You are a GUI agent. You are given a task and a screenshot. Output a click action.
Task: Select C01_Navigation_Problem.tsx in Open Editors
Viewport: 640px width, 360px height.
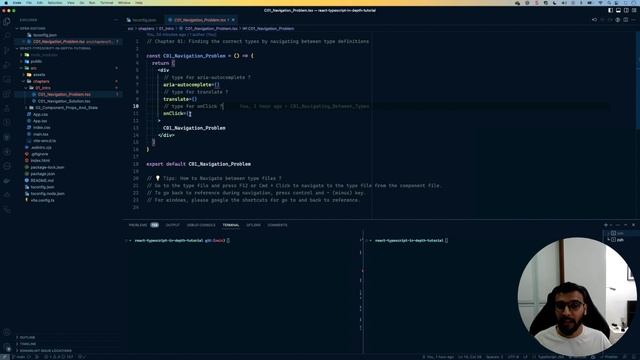point(68,42)
